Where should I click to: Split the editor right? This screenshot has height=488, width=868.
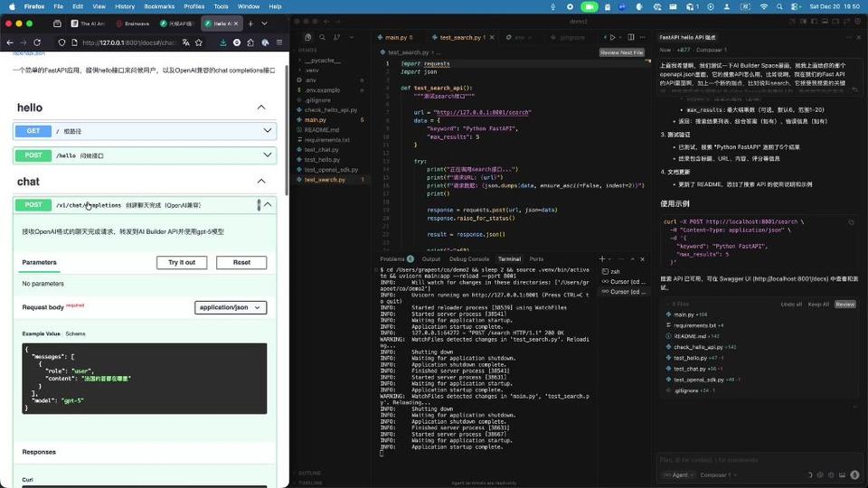[630, 37]
